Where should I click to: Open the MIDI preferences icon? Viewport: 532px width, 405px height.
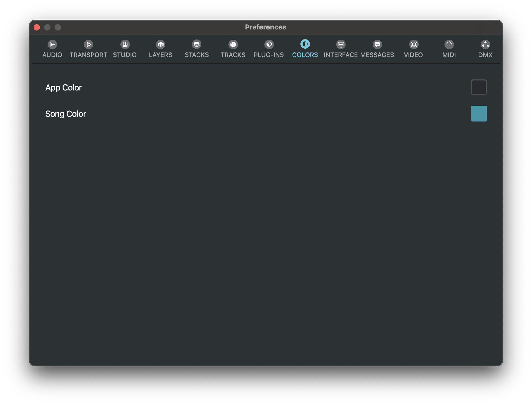coord(449,44)
